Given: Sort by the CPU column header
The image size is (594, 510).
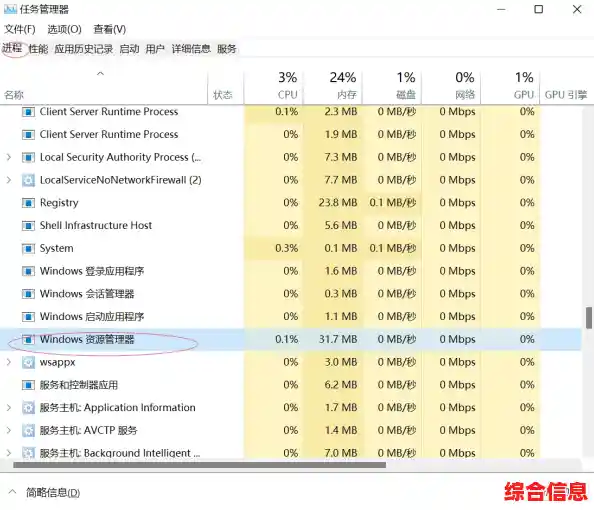Looking at the screenshot, I should pos(274,87).
